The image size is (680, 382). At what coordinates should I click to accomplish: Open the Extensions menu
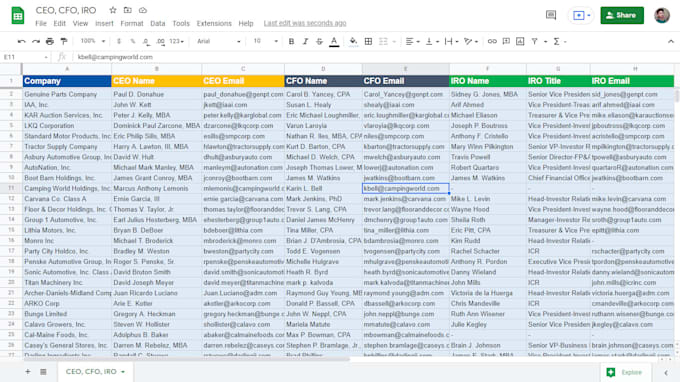[214, 23]
